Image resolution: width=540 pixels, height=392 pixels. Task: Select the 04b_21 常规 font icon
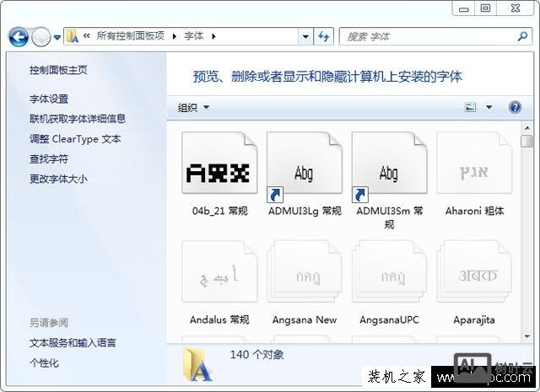219,164
